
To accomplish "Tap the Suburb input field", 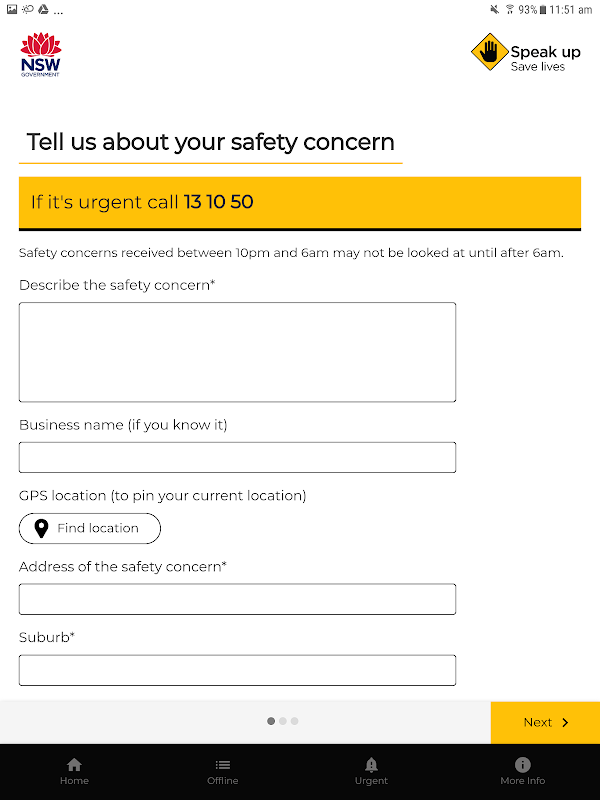I will [237, 670].
